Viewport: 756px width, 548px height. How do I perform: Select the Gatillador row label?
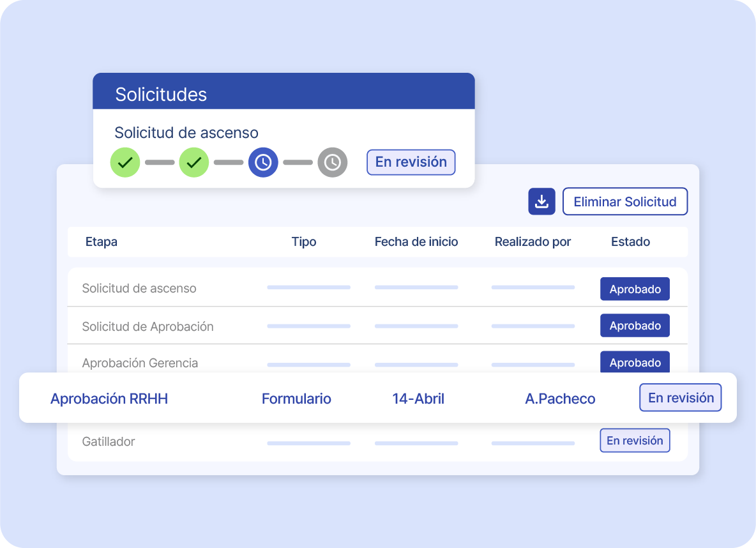tap(109, 441)
